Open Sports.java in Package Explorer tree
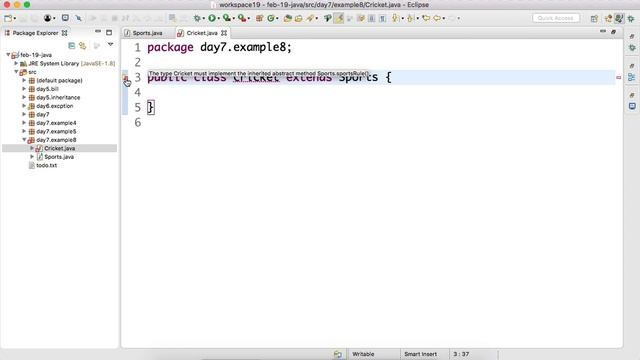 pyautogui.click(x=59, y=157)
